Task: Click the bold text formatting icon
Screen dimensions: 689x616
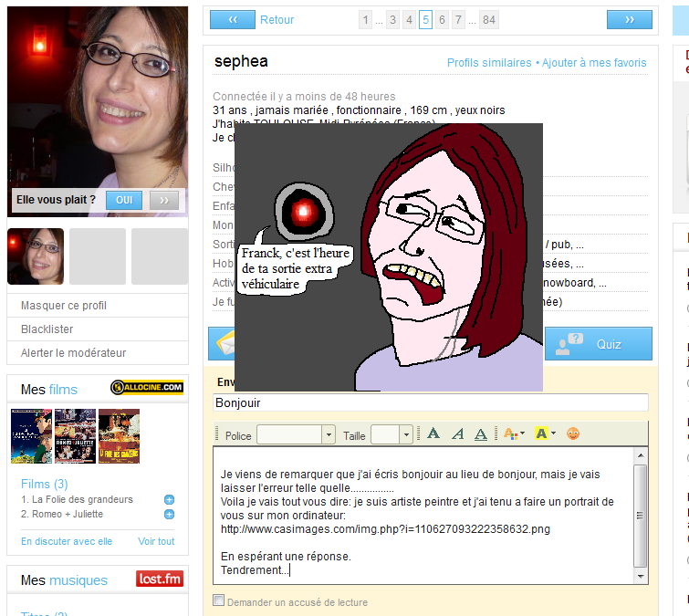Action: coord(434,434)
